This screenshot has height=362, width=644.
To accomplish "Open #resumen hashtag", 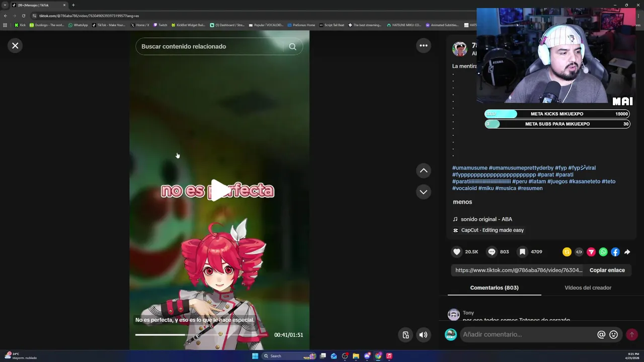I will point(530,188).
